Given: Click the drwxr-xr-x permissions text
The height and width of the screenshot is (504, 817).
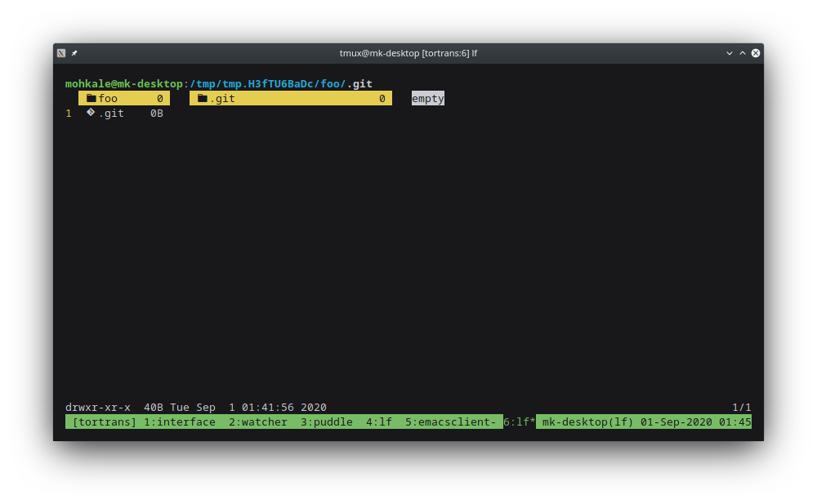Looking at the screenshot, I should pos(98,407).
